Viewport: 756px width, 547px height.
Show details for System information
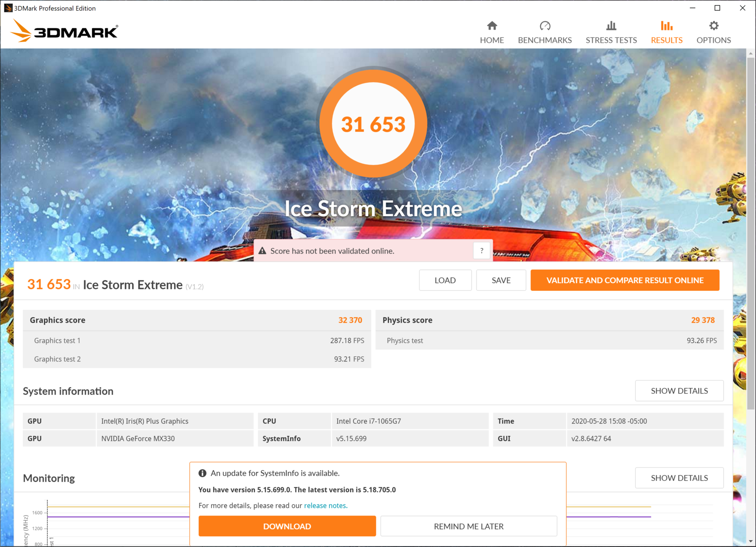pyautogui.click(x=679, y=391)
